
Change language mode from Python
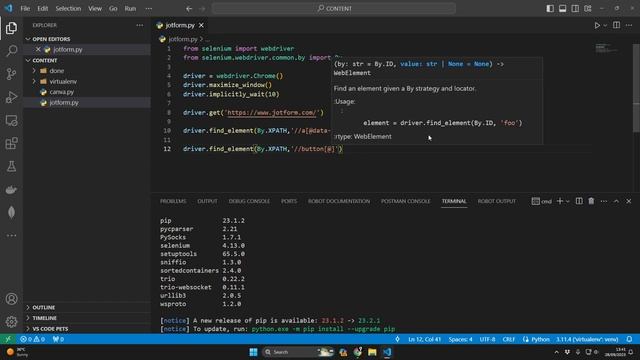pyautogui.click(x=540, y=339)
